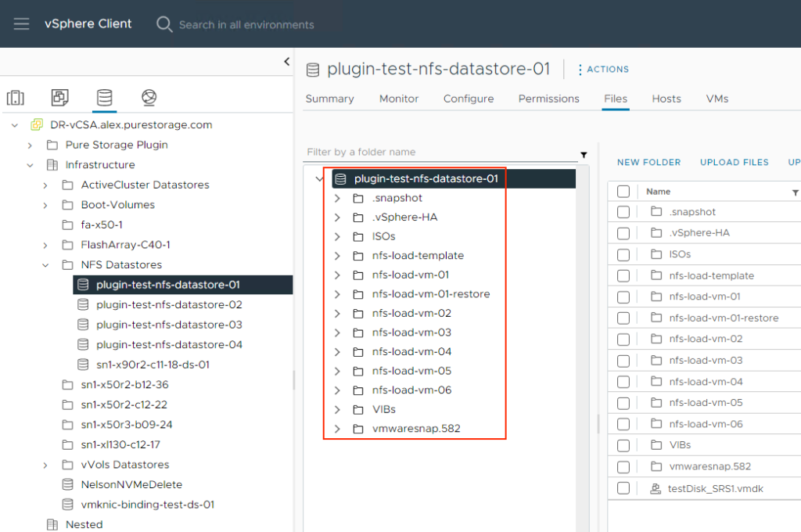Check the .snapshot row checkbox

pyautogui.click(x=623, y=211)
